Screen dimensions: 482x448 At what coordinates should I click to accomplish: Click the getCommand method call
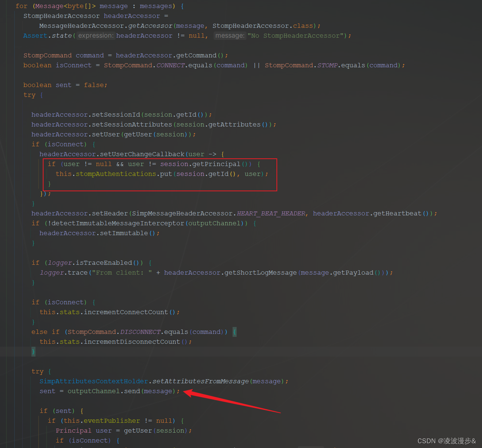196,55
